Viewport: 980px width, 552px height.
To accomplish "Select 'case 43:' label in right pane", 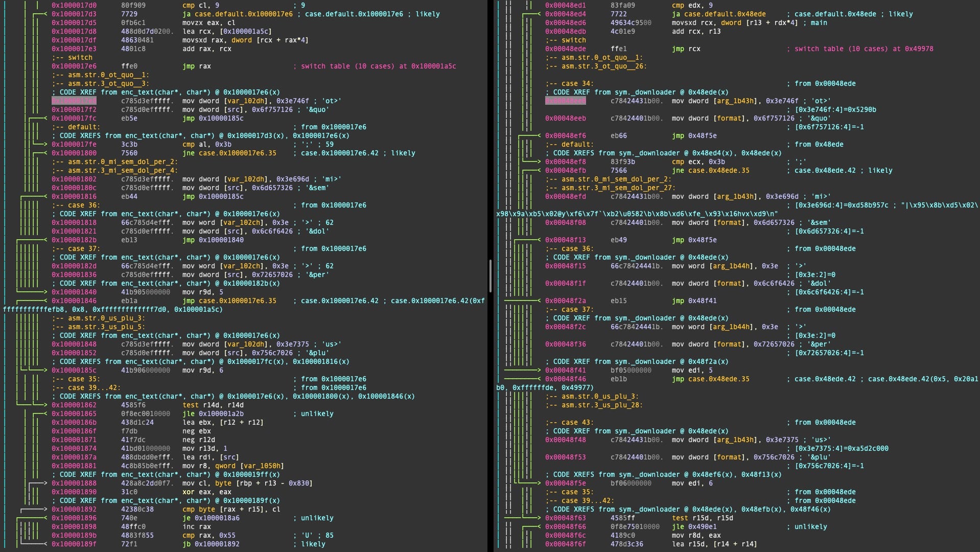I will click(x=577, y=423).
